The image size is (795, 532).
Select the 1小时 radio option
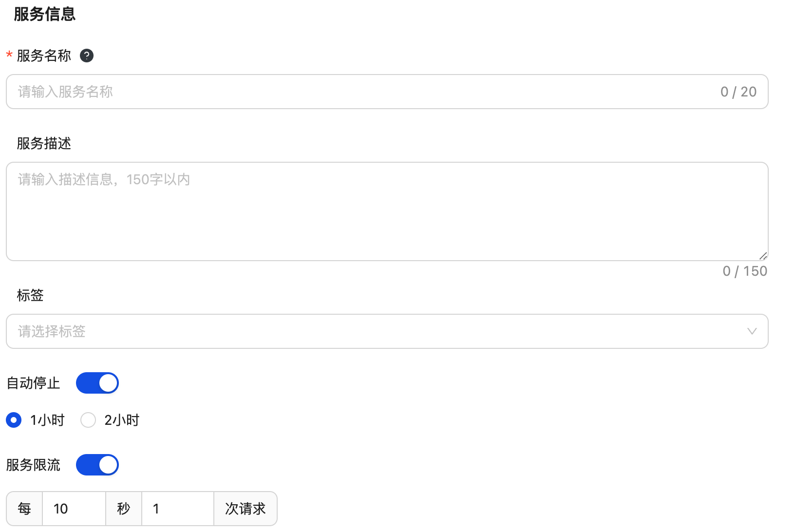click(14, 420)
